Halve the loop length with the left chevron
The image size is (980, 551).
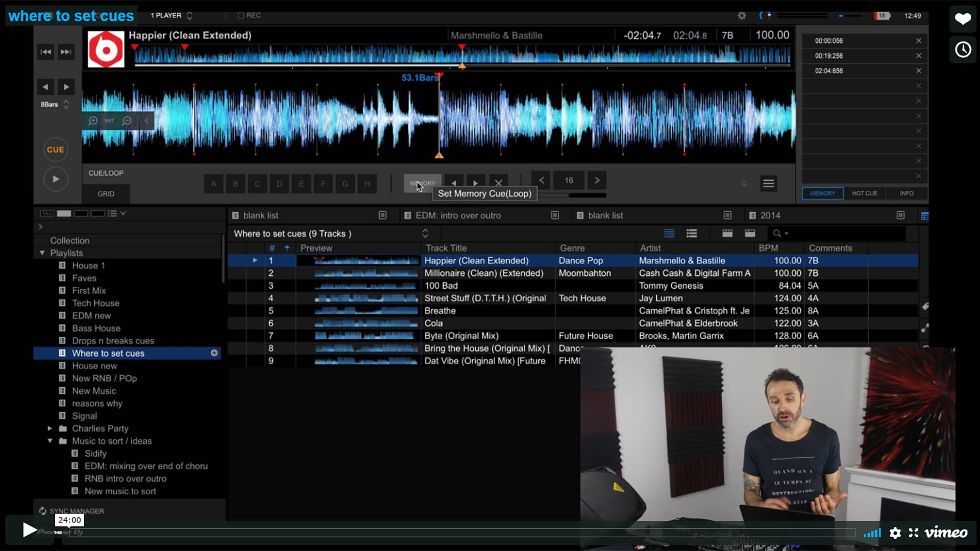542,180
